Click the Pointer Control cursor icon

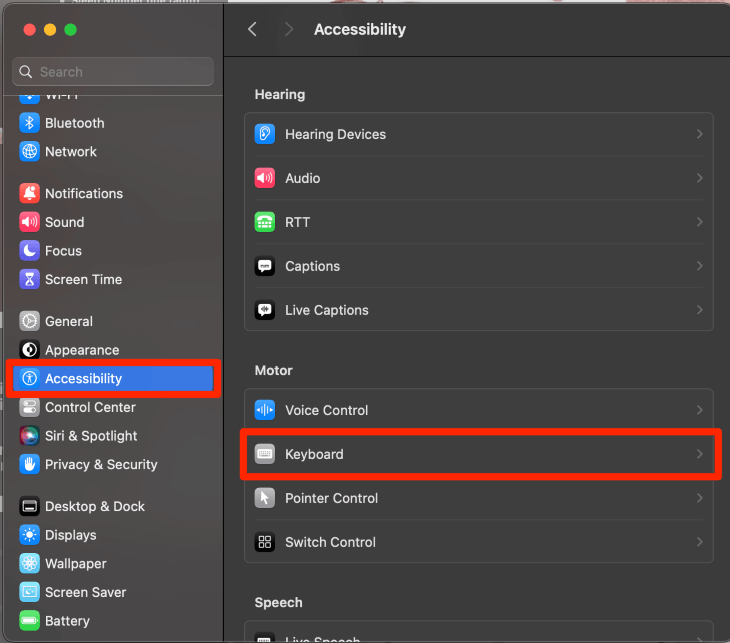click(265, 498)
